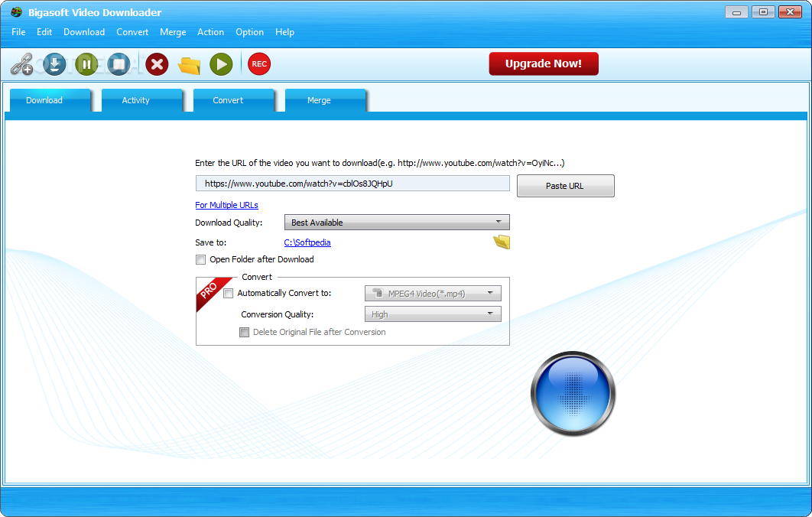The image size is (812, 517).
Task: Open the C:\Softpedia save path link
Action: pos(307,242)
